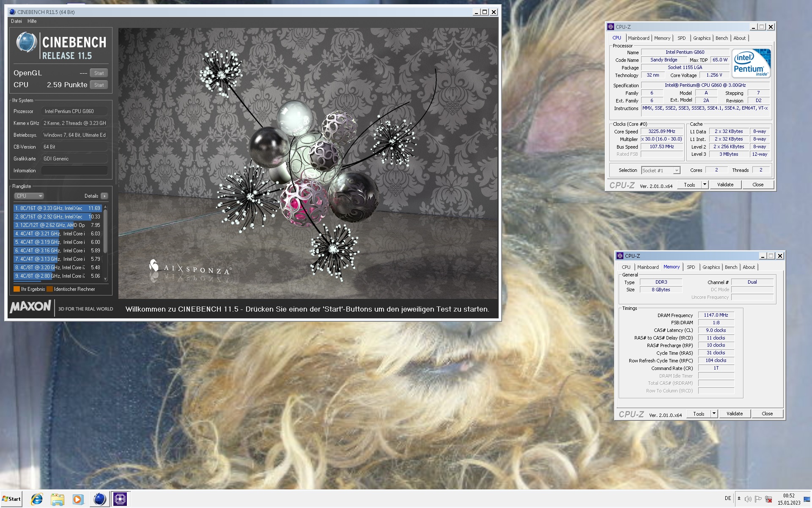Click the Cinebench panel splitter handle

(116, 171)
